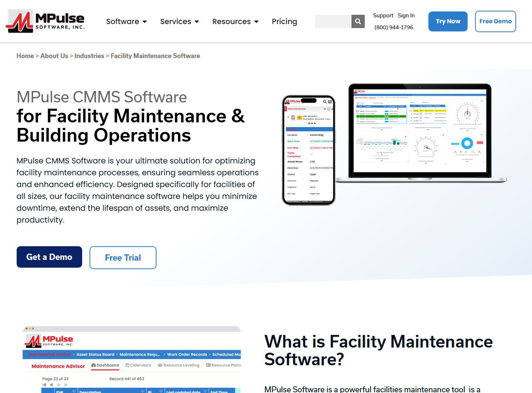Click the laptop dashboard mockup image
The width and height of the screenshot is (532, 393).
(x=421, y=133)
